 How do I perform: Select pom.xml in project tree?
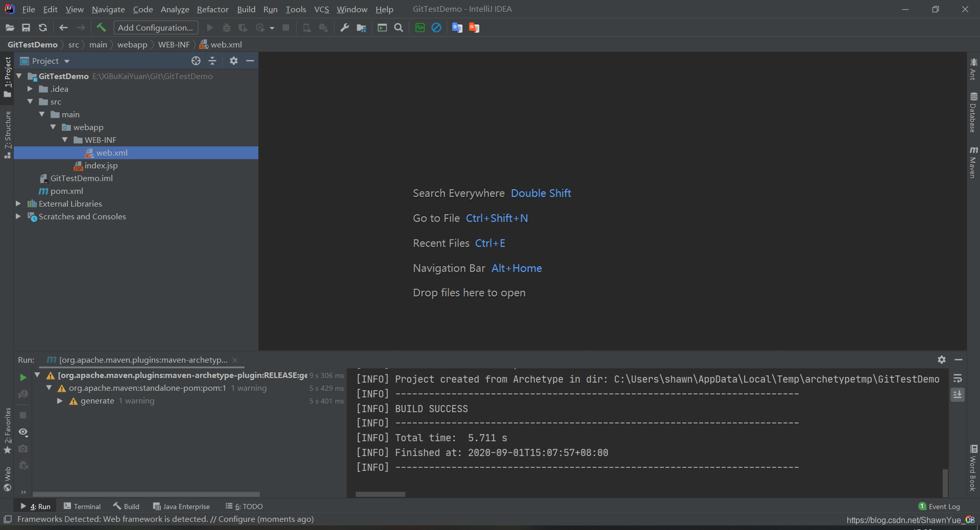66,191
